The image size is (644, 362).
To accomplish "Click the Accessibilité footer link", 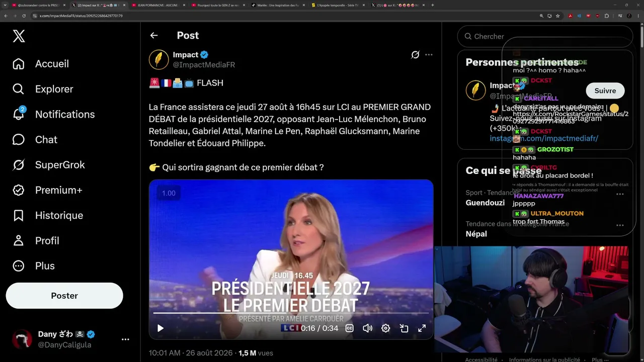I will coord(481,359).
